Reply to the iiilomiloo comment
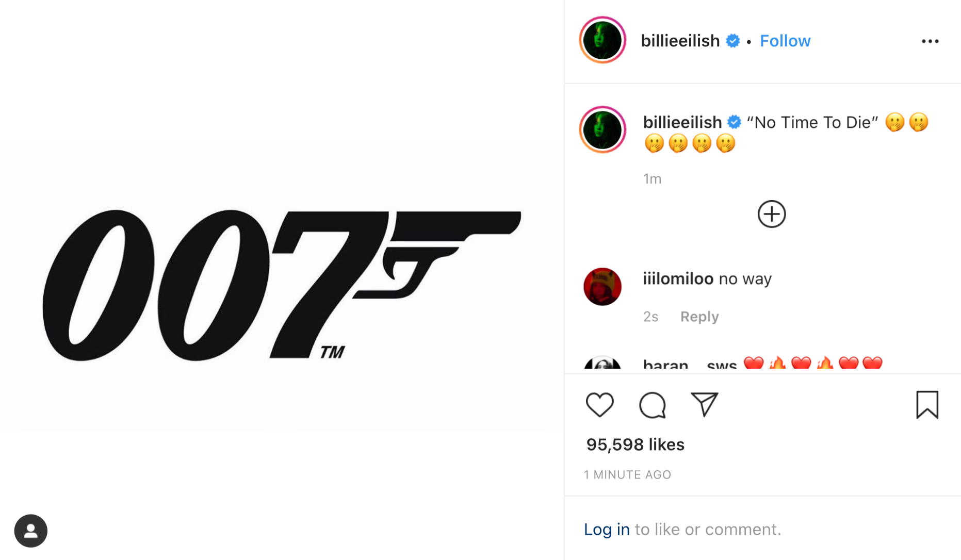The image size is (961, 560). [699, 317]
